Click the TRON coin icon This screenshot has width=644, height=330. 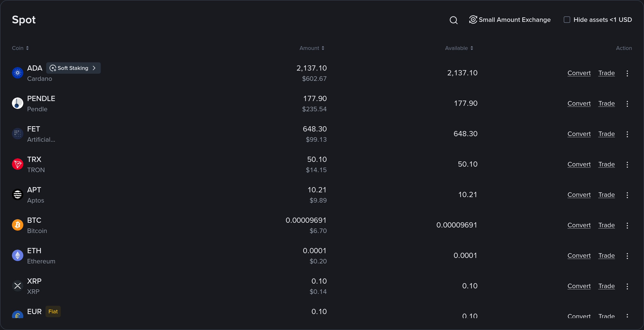(17, 164)
